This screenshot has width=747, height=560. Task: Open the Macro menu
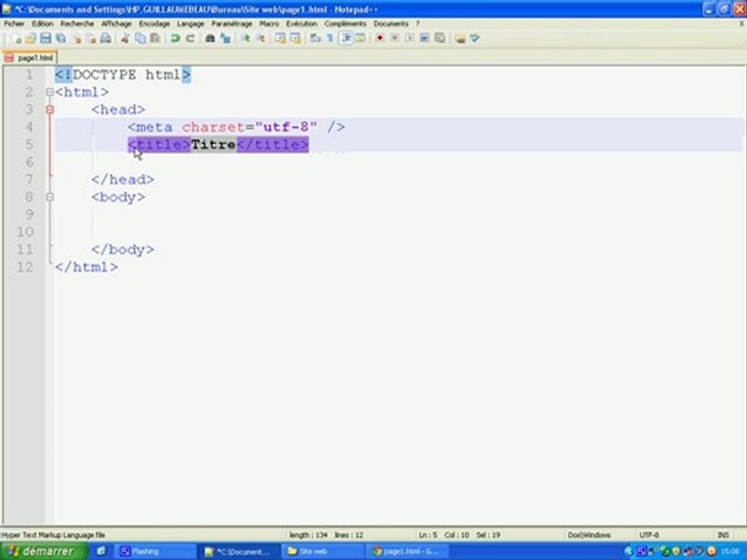point(269,23)
